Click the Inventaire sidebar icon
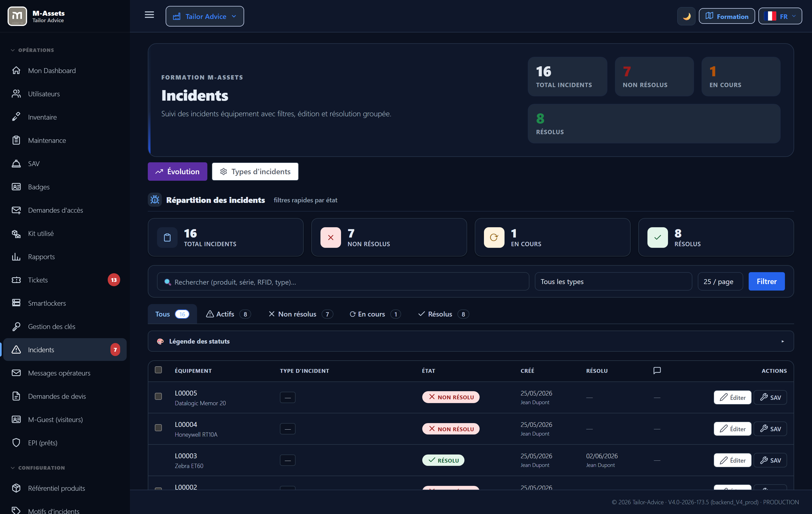Viewport: 812px width, 514px height. click(x=16, y=117)
